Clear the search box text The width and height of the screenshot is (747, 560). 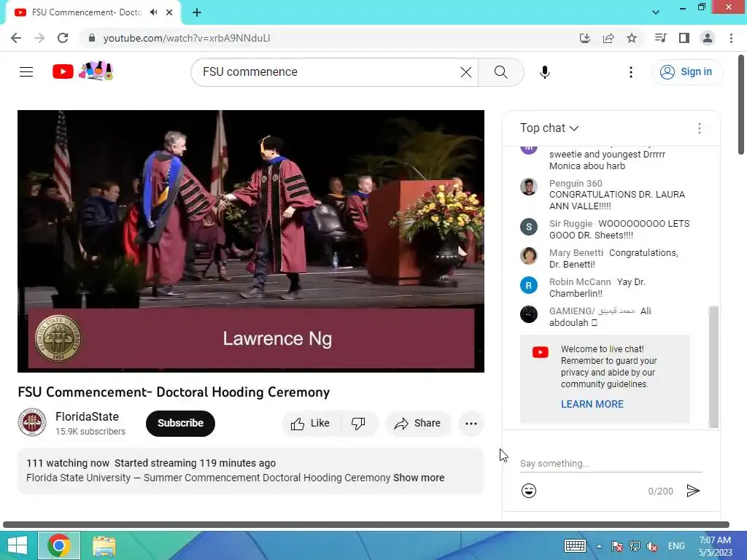[x=466, y=72]
